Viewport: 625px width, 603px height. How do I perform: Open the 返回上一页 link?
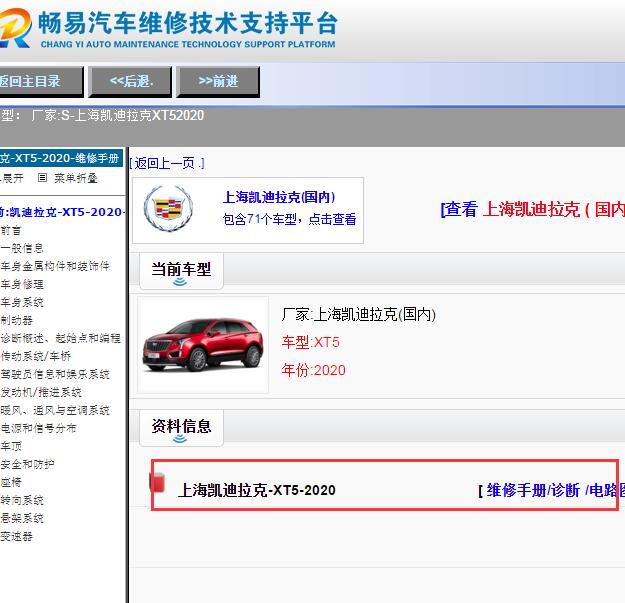pos(167,163)
